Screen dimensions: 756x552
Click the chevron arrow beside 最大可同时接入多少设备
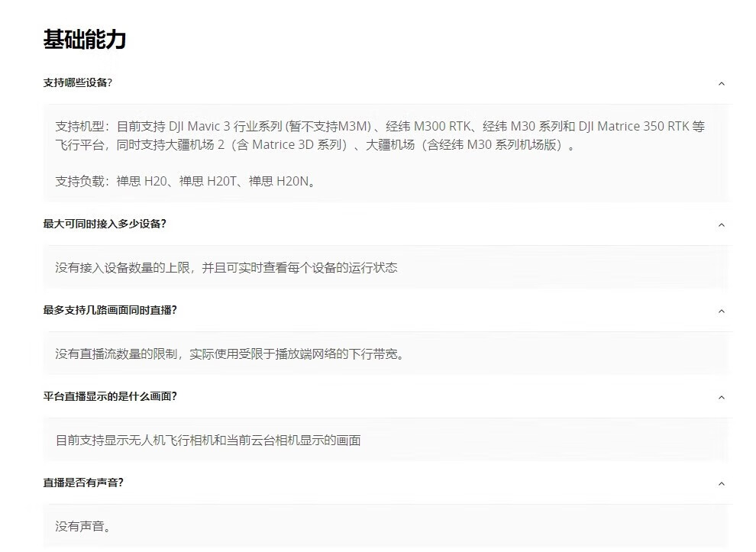click(721, 224)
